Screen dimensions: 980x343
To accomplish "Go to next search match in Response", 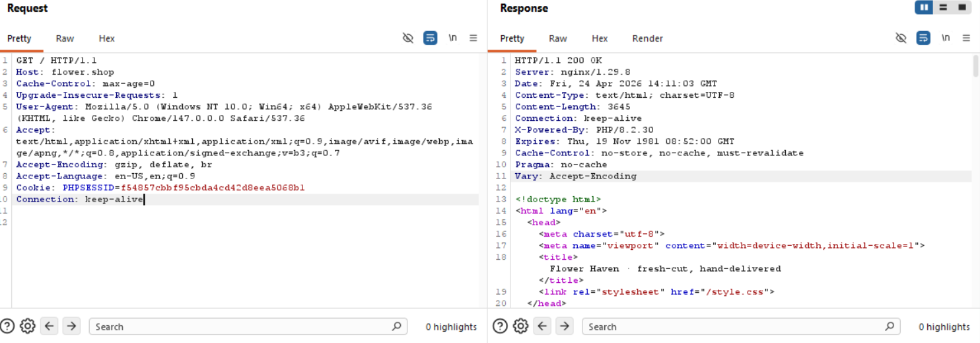I will [x=564, y=326].
